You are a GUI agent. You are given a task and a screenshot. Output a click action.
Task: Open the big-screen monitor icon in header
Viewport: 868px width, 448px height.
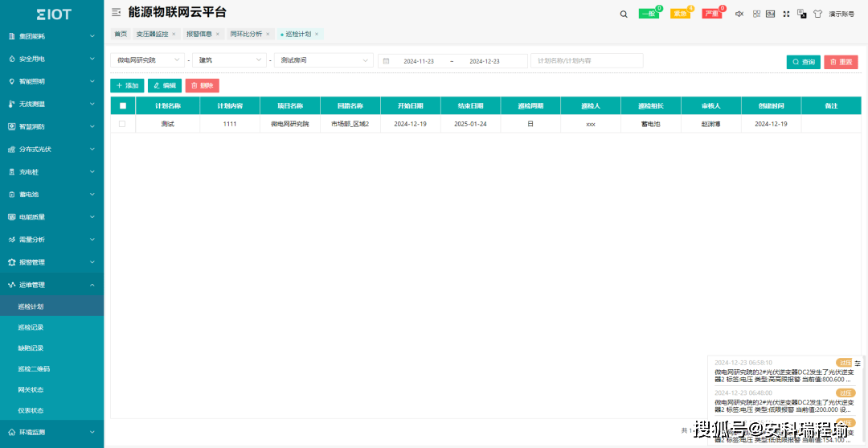click(770, 14)
